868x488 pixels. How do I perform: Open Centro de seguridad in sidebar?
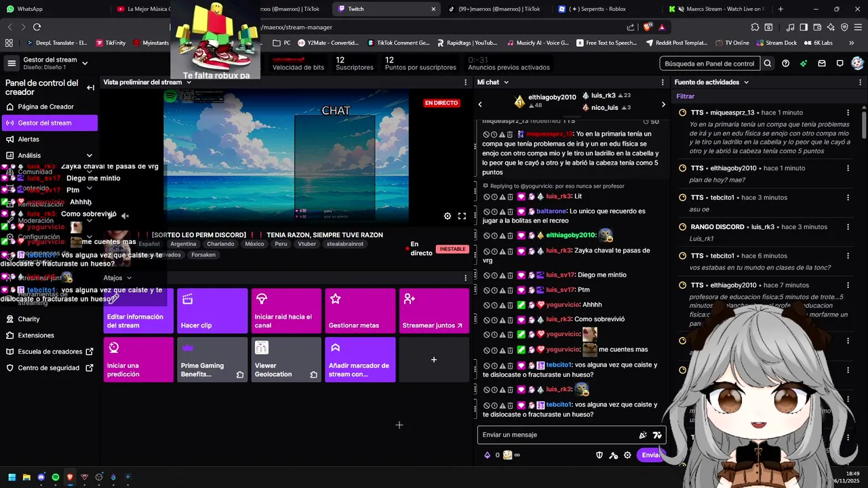click(x=49, y=368)
